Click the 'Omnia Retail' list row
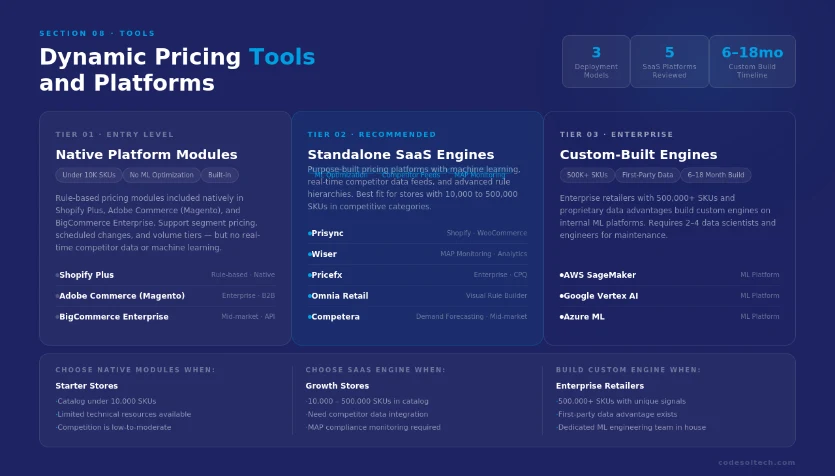The image size is (835, 476). [x=418, y=296]
